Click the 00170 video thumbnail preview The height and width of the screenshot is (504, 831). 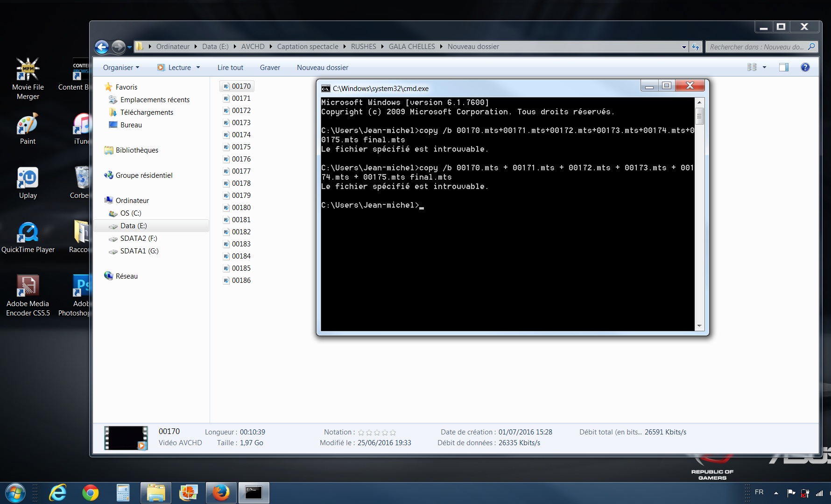tap(126, 438)
